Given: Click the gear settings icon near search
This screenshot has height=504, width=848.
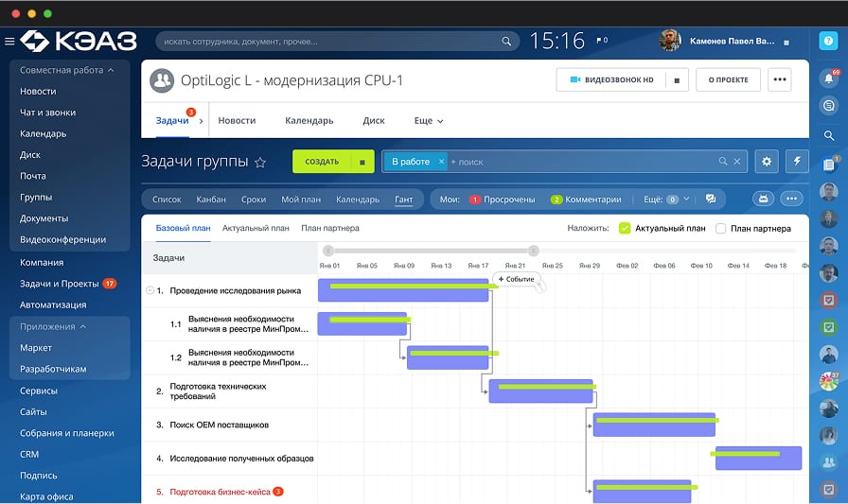Looking at the screenshot, I should click(x=767, y=162).
